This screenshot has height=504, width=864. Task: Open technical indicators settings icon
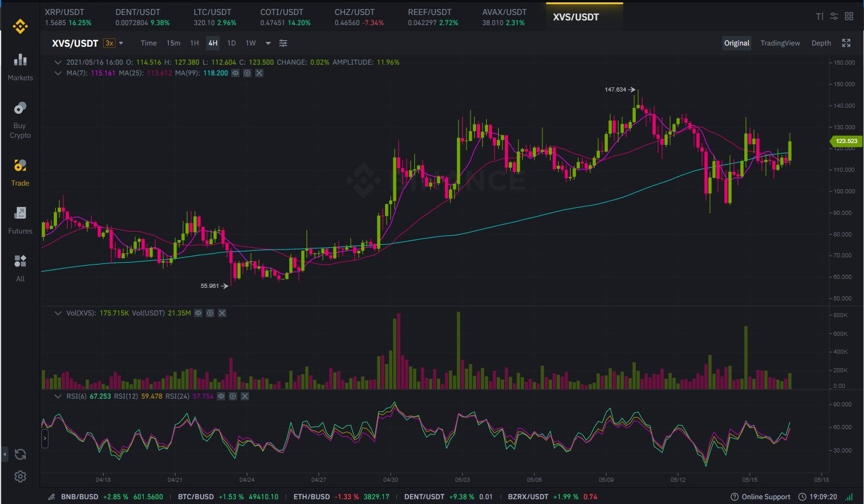pos(283,43)
